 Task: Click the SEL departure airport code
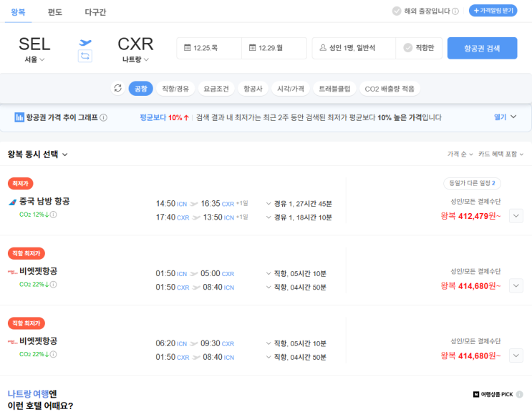pos(34,44)
